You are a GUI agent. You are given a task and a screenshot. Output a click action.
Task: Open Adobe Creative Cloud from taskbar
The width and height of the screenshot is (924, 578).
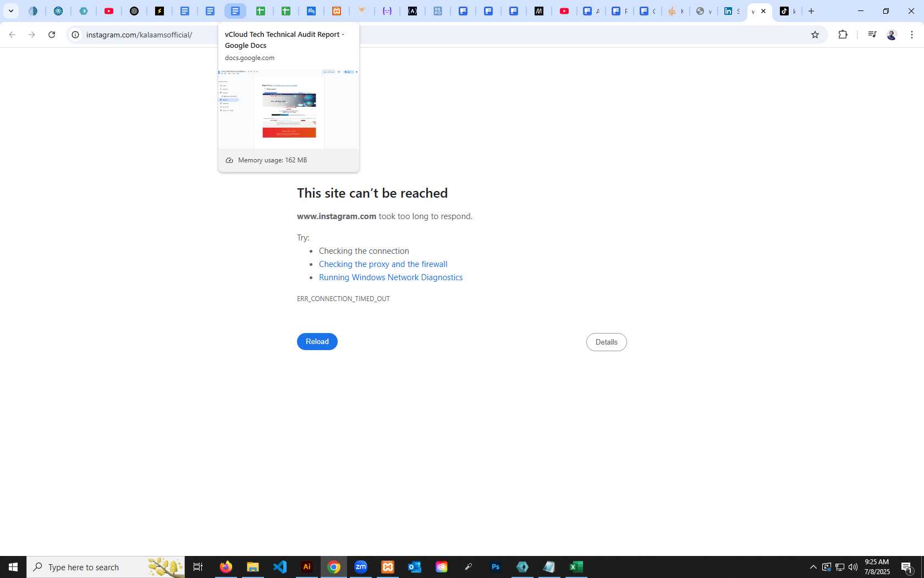point(442,567)
